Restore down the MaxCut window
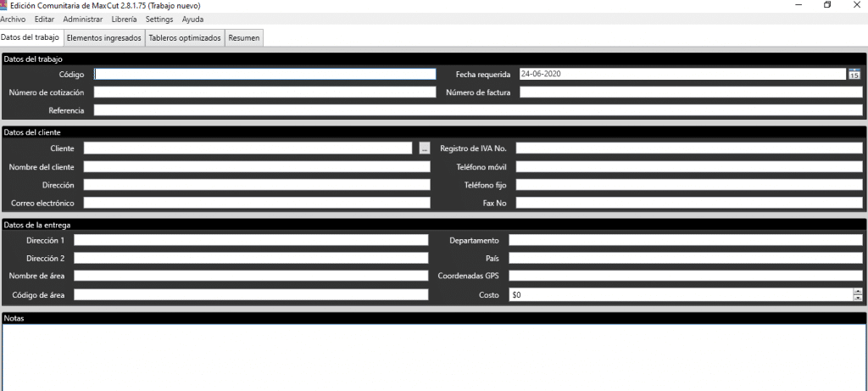868x391 pixels. (827, 5)
